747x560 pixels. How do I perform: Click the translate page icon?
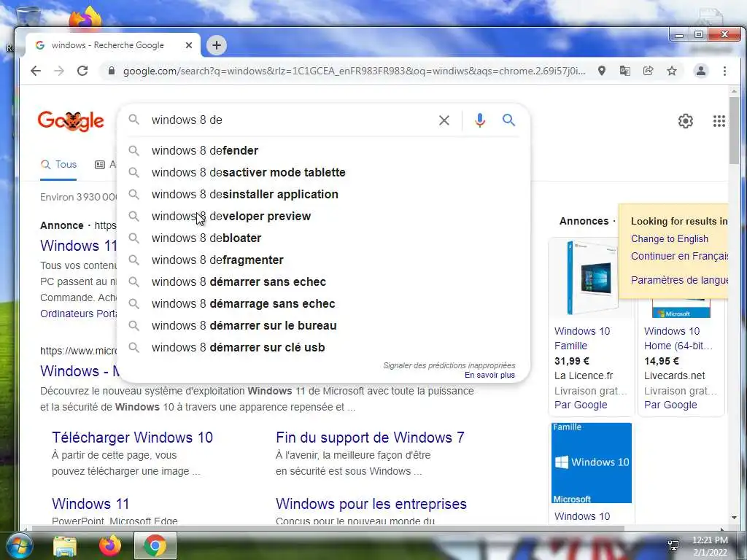[624, 71]
